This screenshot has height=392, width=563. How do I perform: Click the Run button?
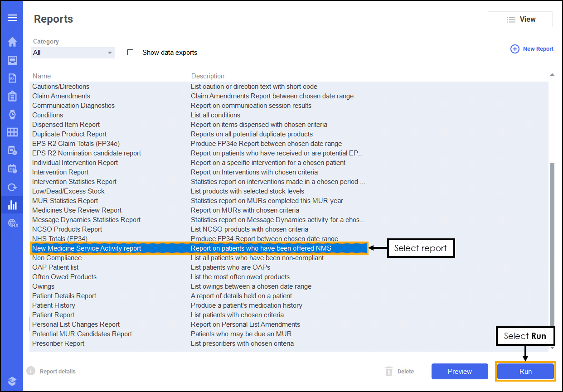tap(525, 372)
